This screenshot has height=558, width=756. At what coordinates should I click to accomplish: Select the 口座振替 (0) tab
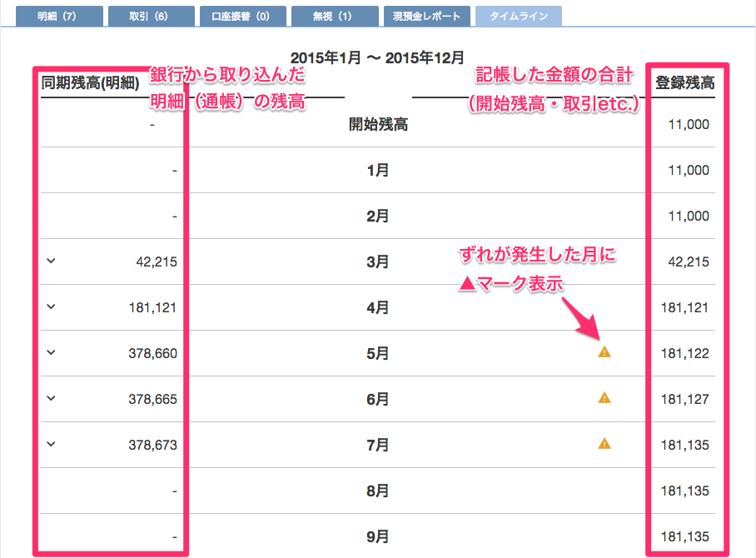(242, 15)
